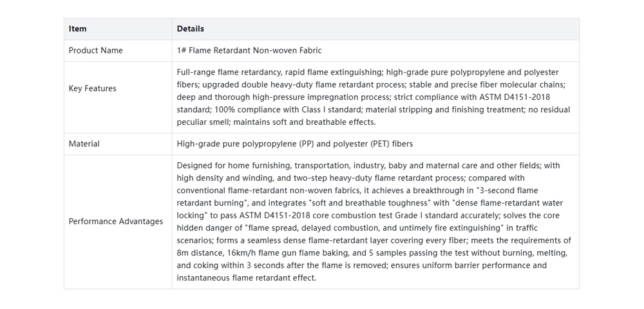
Task: Click "1# Flame Retardant Non-woven Fabric" cell text
Action: (249, 50)
